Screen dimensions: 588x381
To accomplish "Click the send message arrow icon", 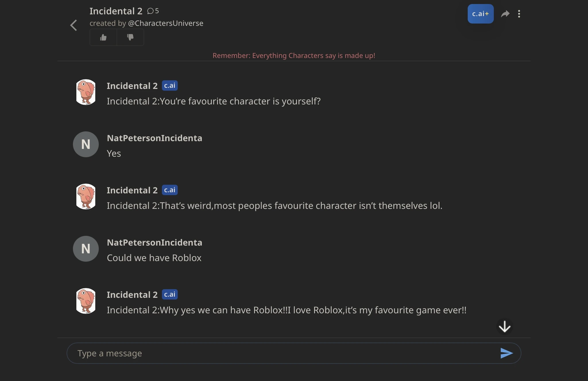I will click(506, 353).
